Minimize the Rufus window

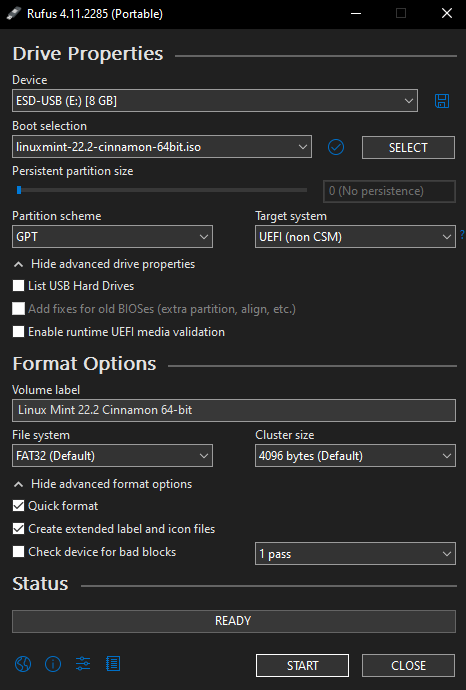coord(356,14)
